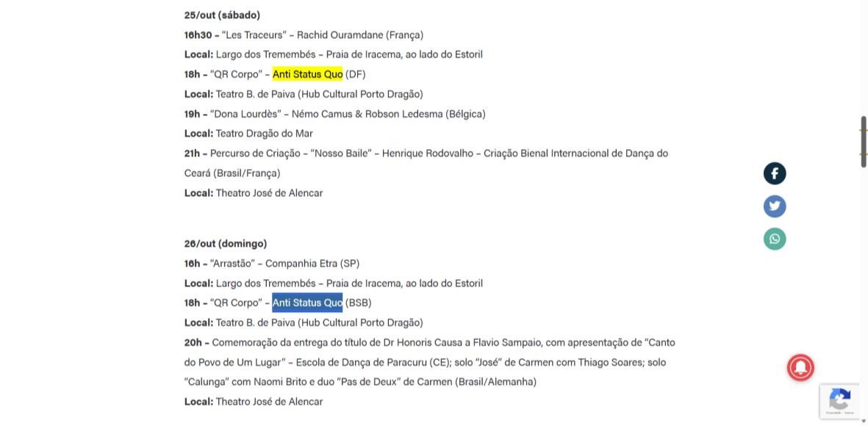This screenshot has height=426, width=868.
Task: Click the blue selected Anti Status Quo text
Action: 307,303
